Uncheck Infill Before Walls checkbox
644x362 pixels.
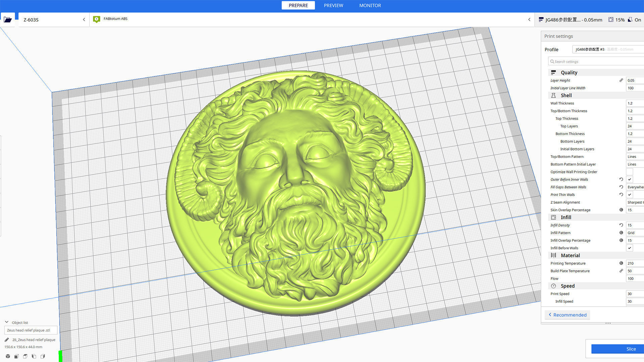pyautogui.click(x=630, y=248)
